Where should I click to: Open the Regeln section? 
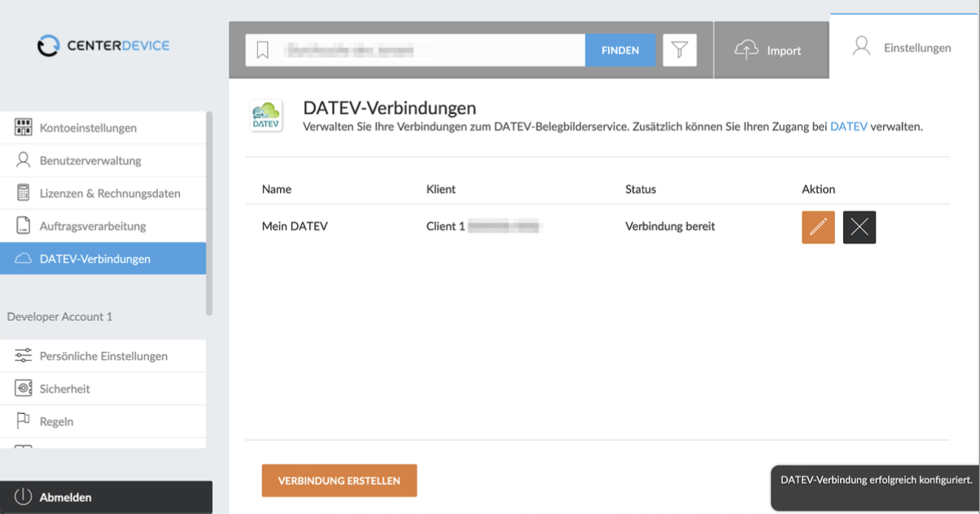(103, 421)
